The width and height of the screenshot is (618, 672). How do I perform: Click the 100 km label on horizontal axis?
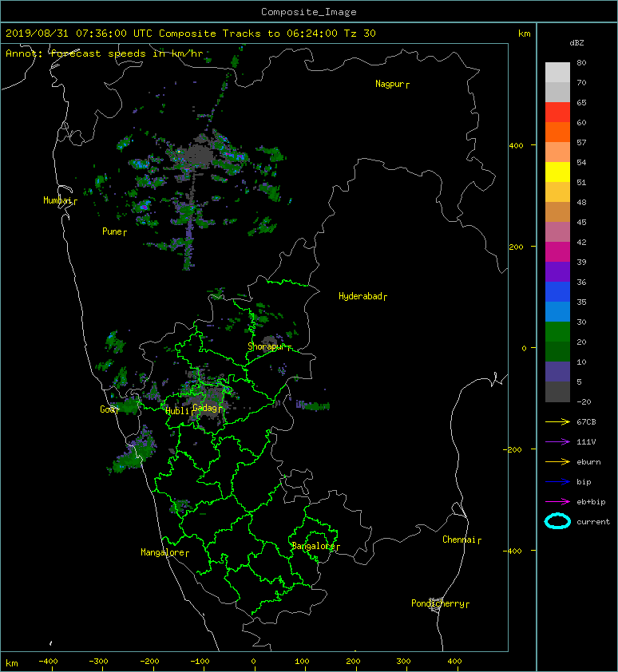click(302, 662)
